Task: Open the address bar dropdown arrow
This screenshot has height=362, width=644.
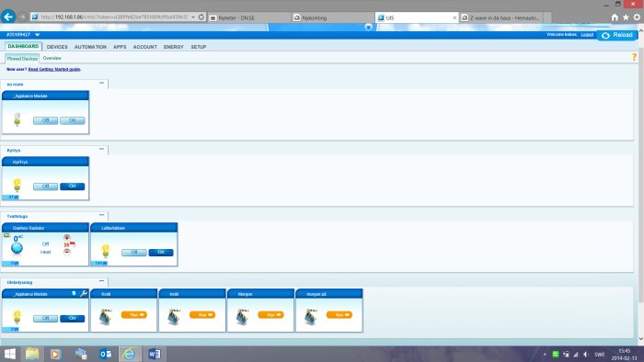Action: [193, 17]
